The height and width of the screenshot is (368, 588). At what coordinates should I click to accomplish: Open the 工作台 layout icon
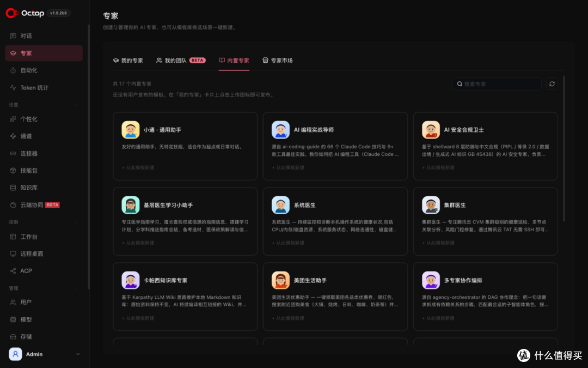(13, 237)
